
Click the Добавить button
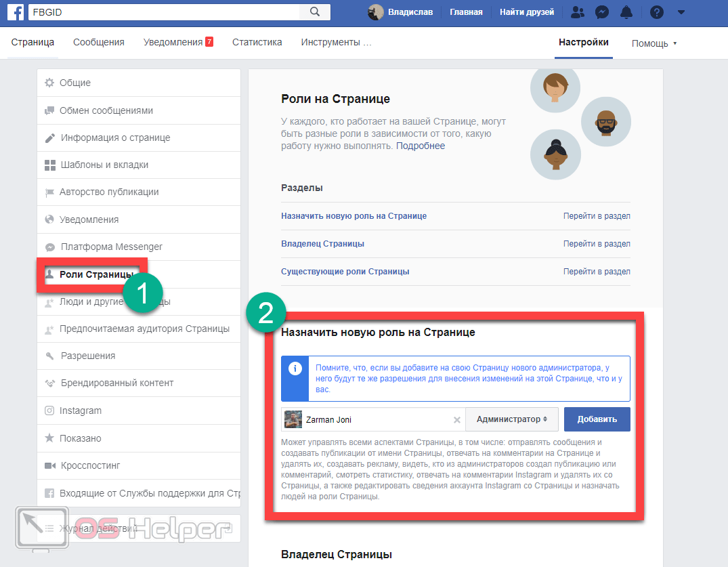click(597, 419)
